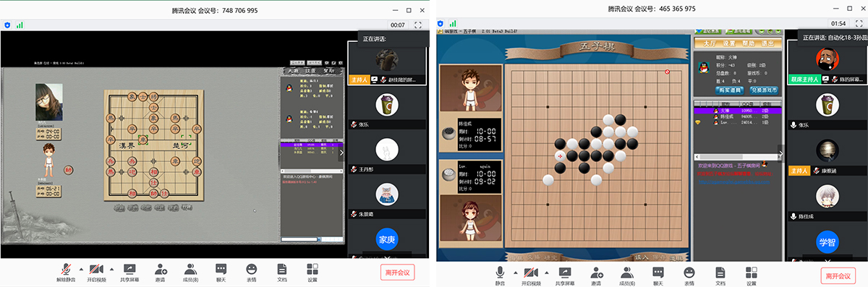Open settings (设置) grid icon in left meeting
The height and width of the screenshot is (287, 868).
tap(312, 273)
